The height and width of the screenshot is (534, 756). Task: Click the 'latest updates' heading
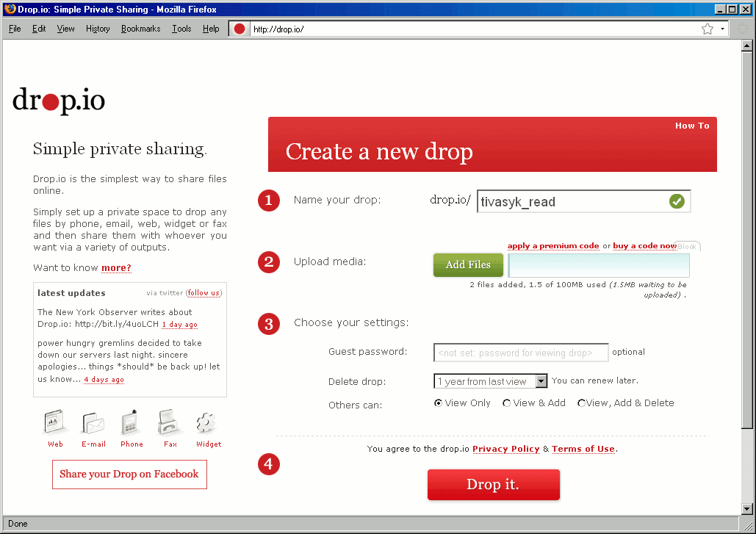click(x=71, y=293)
